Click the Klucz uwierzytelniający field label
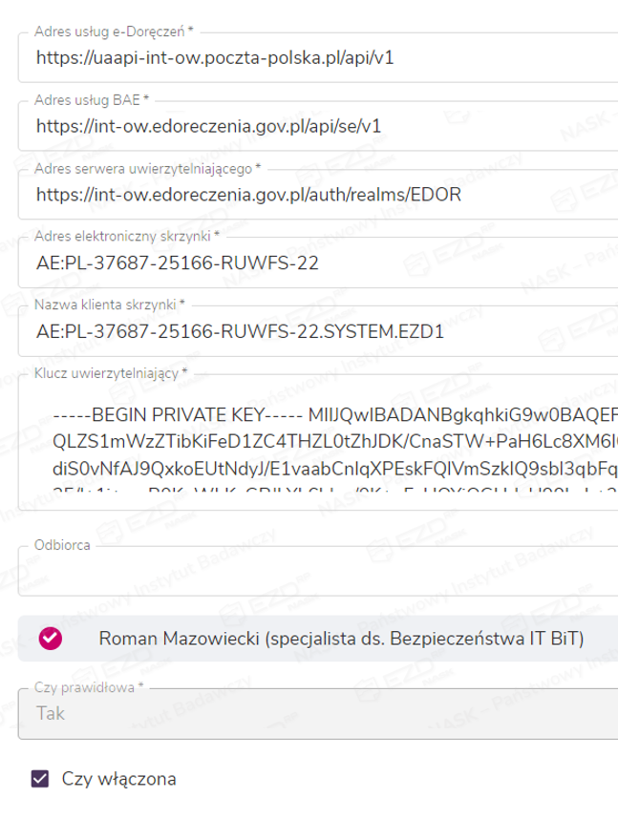 click(x=106, y=372)
